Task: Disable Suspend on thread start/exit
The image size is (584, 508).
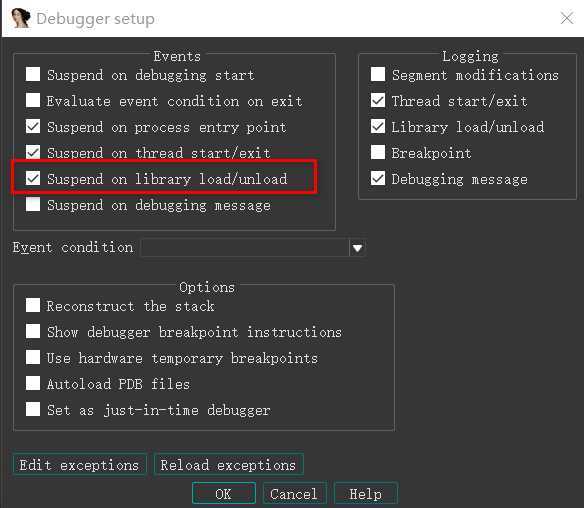Action: pos(33,152)
